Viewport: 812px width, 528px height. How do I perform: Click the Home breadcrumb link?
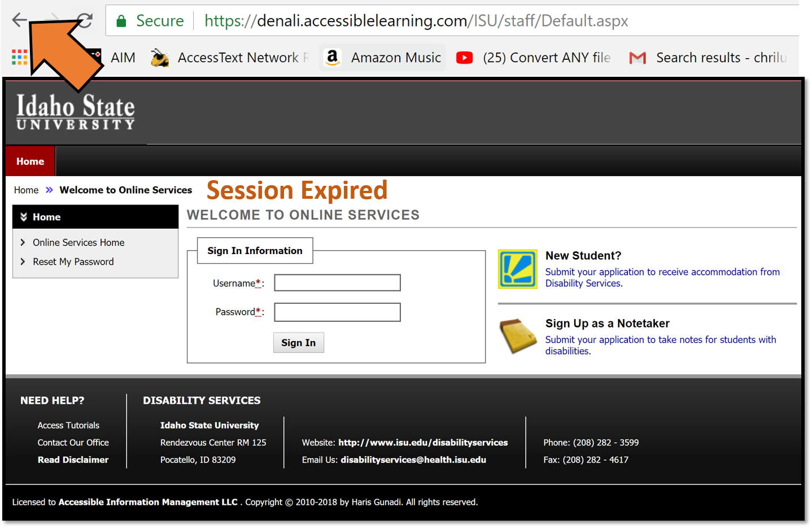click(x=26, y=190)
